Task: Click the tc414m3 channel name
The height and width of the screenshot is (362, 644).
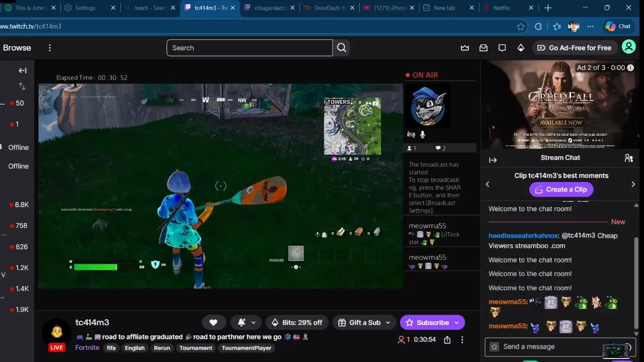Action: tap(92, 322)
